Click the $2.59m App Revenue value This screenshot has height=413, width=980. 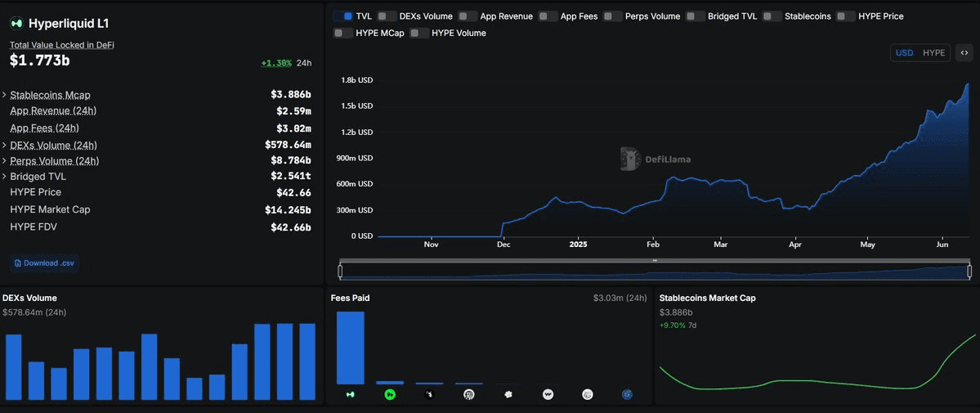293,111
